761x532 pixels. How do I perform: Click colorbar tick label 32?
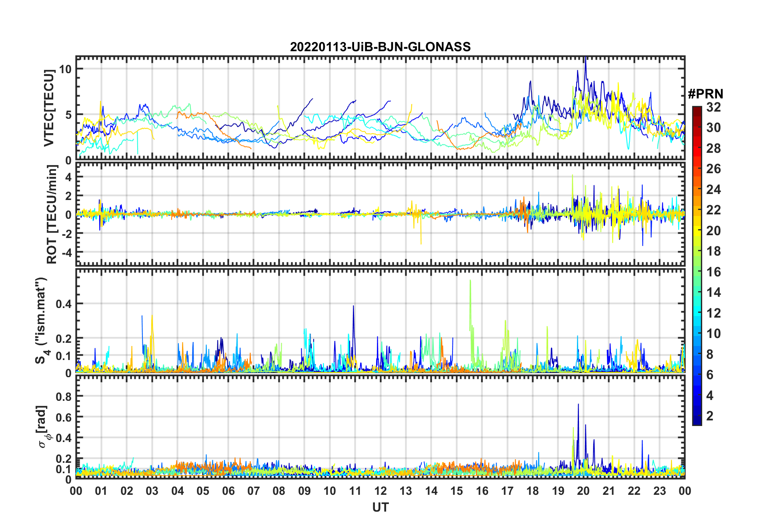point(713,107)
